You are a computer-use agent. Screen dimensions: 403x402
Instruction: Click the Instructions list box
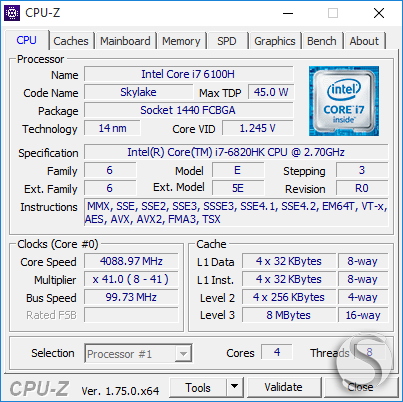point(236,213)
